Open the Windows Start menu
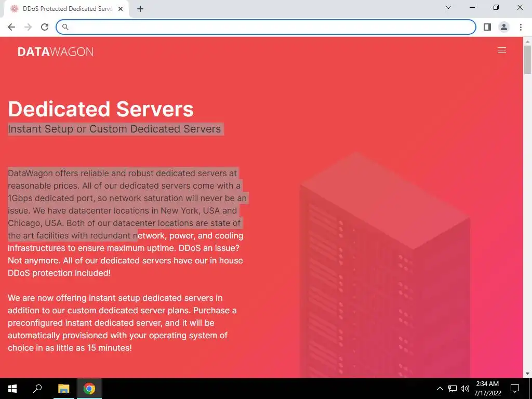Viewport: 532px width, 399px height. (x=12, y=389)
